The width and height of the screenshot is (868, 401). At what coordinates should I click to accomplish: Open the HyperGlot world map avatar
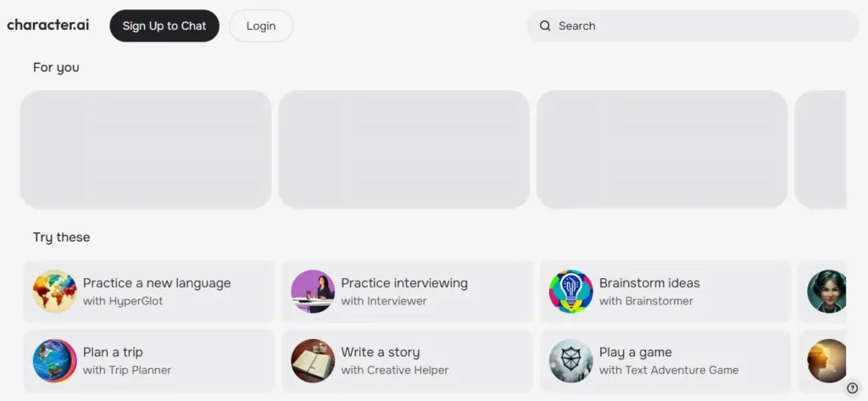click(54, 292)
